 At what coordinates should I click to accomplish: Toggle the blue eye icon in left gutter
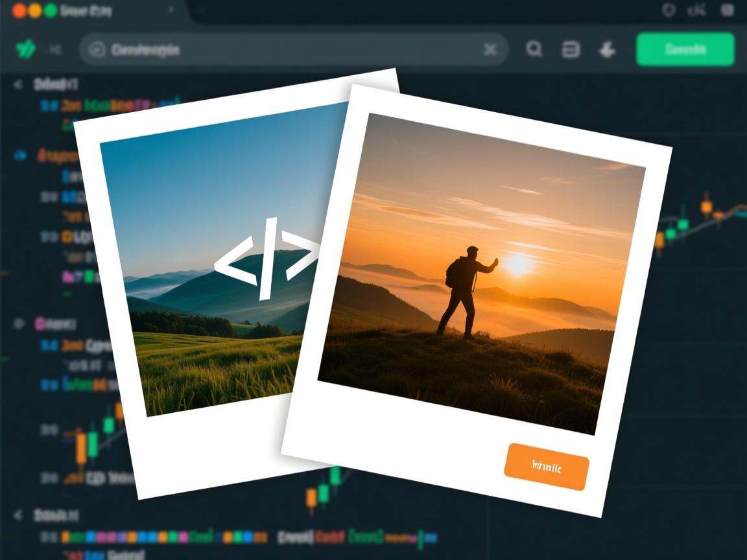coord(20,155)
